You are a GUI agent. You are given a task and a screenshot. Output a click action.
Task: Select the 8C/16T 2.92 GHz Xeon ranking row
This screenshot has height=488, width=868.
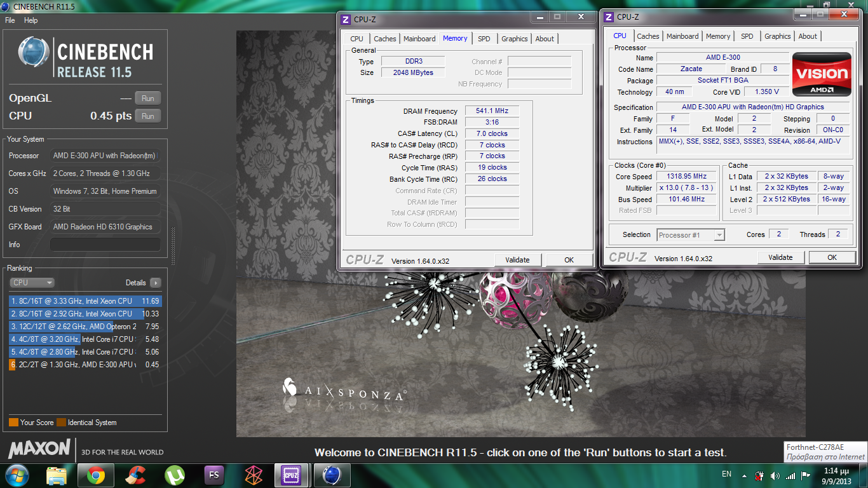[x=85, y=314]
